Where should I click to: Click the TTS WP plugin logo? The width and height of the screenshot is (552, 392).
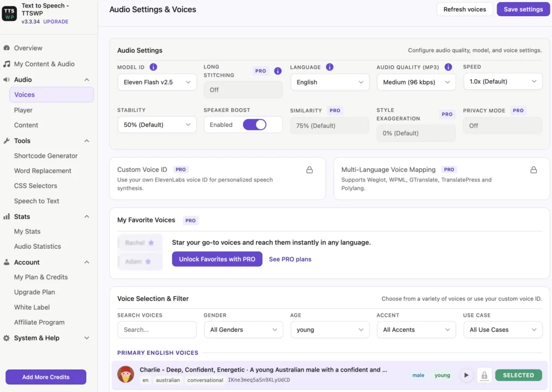(x=9, y=13)
